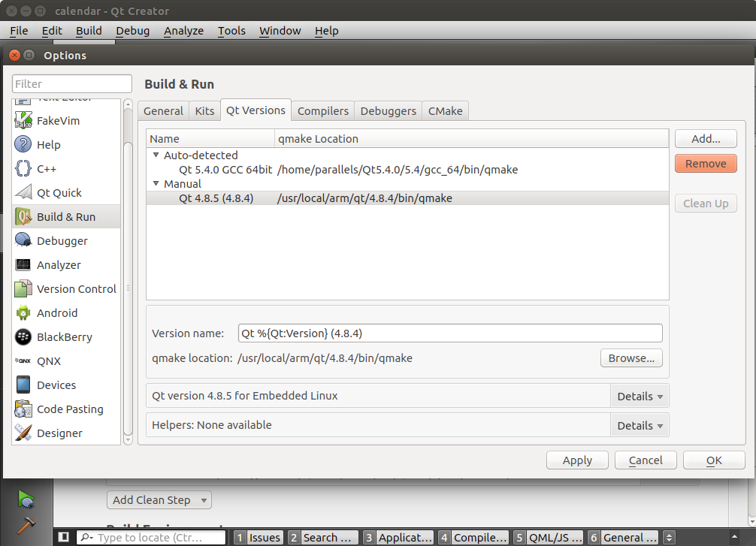756x546 pixels.
Task: Open the Add Clean Step dropdown
Action: tap(159, 500)
